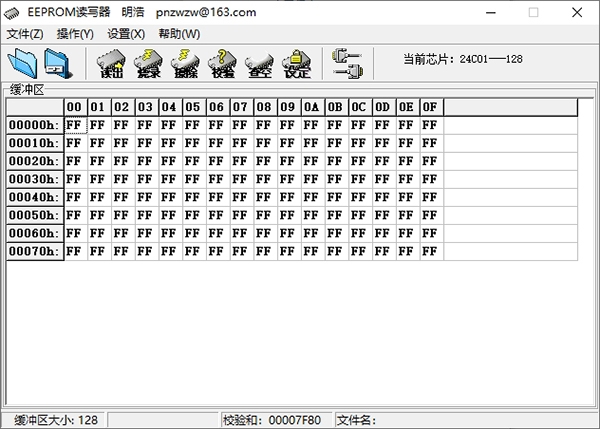Select FF cell at row 00020h column 0A
The height and width of the screenshot is (429, 600).
point(313,161)
